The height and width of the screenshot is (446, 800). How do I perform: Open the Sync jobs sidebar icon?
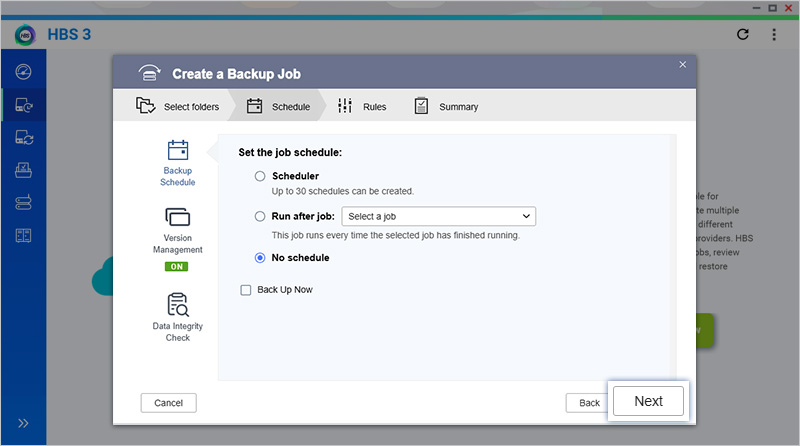click(x=24, y=138)
